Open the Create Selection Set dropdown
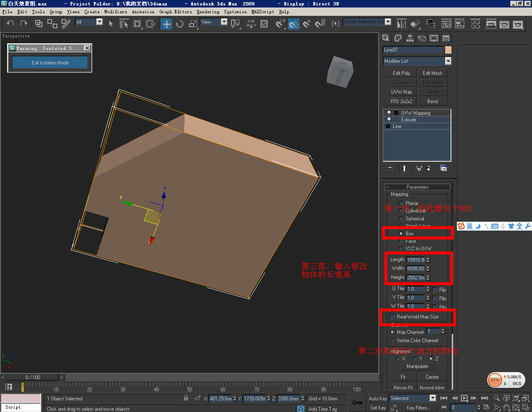This screenshot has height=412, width=532. (388, 22)
